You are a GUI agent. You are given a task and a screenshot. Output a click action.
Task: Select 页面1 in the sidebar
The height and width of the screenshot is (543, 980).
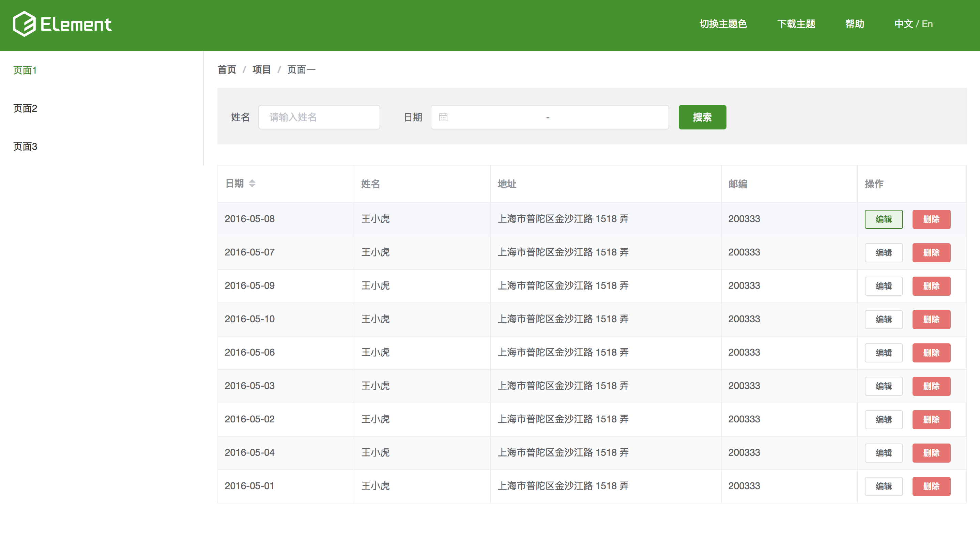tap(25, 71)
